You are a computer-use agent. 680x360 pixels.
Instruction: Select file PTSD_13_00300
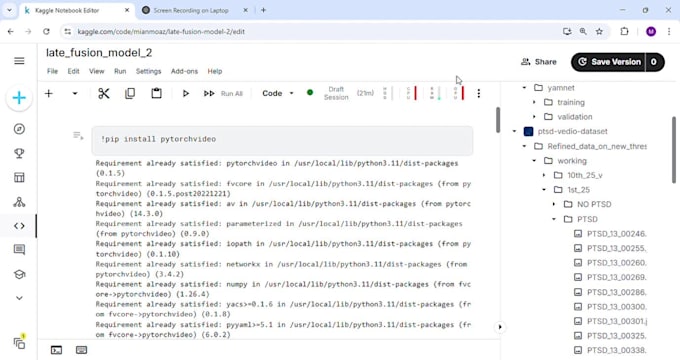coord(611,307)
